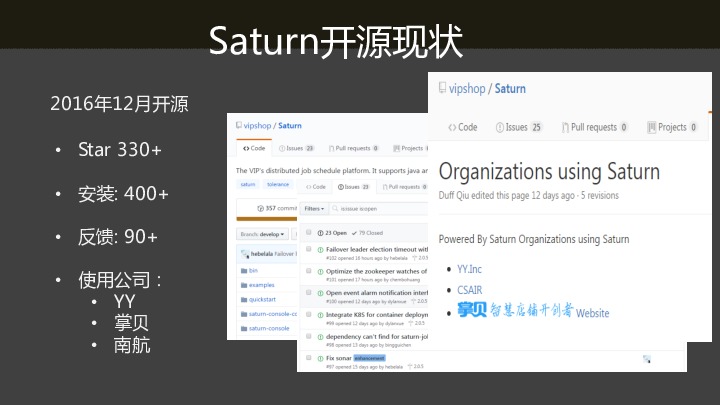The width and height of the screenshot is (720, 405).
Task: Click open-issue icon next to 23 Open
Action: coord(321,233)
